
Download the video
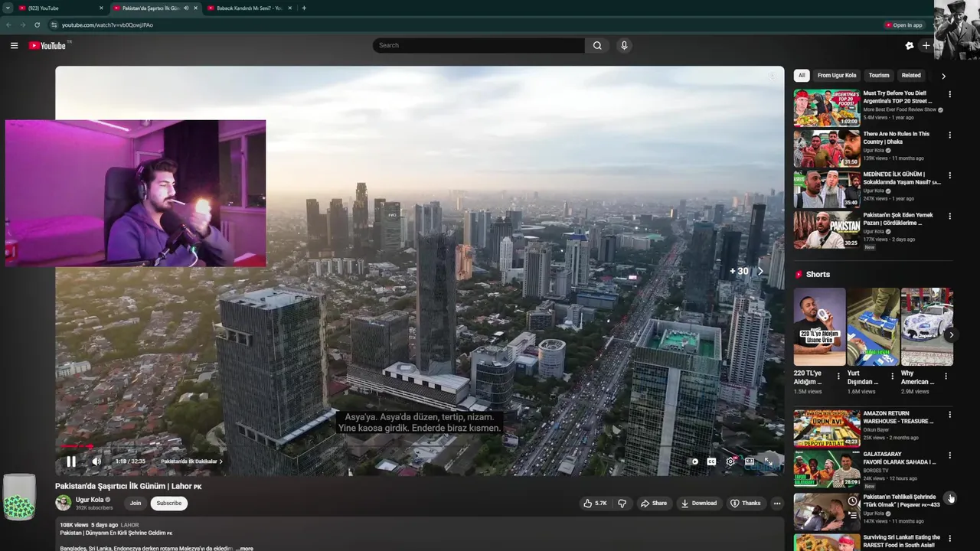(698, 503)
